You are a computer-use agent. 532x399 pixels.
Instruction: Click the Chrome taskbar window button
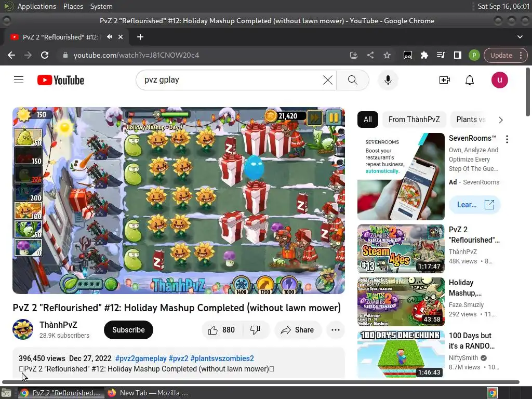pyautogui.click(x=61, y=393)
